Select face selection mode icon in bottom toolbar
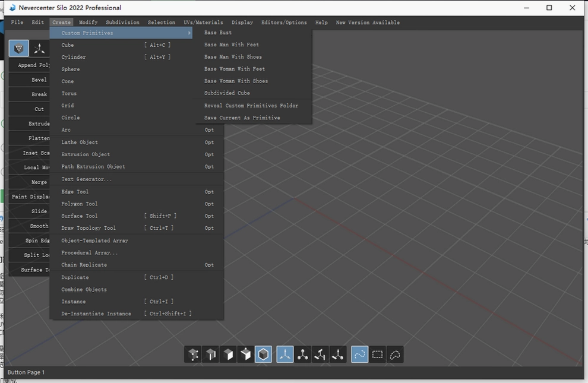 228,354
